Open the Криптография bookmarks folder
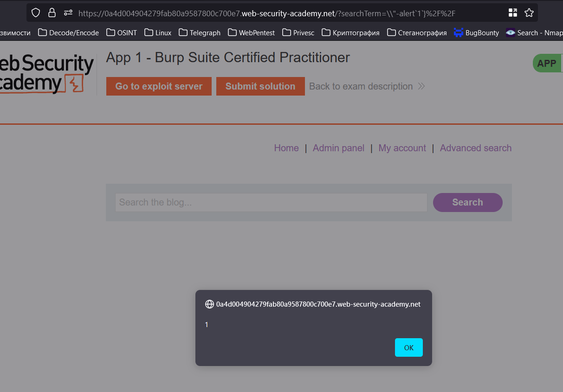This screenshot has width=563, height=392. click(350, 32)
